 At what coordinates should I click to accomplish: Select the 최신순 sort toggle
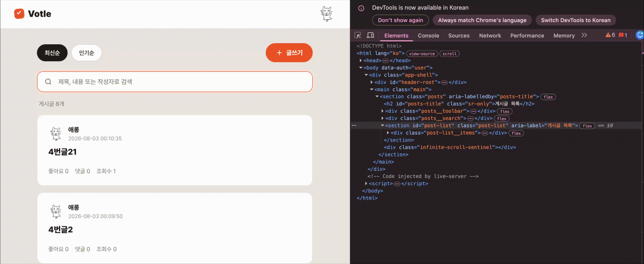click(x=52, y=53)
